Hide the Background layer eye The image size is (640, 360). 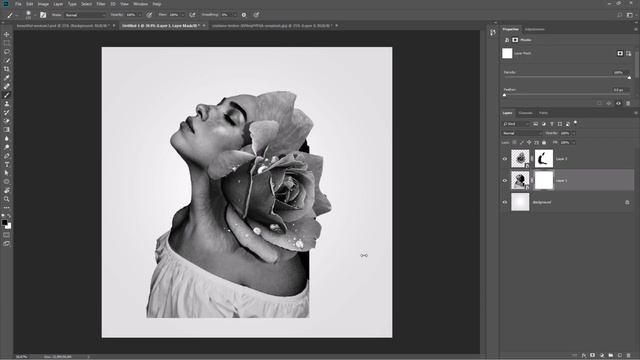(x=505, y=202)
